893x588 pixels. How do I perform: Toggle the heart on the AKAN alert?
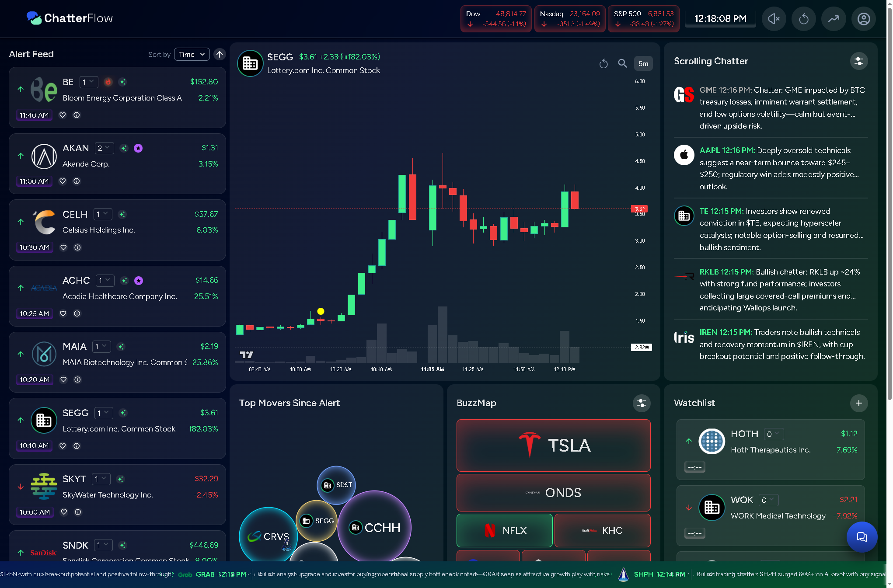[63, 181]
